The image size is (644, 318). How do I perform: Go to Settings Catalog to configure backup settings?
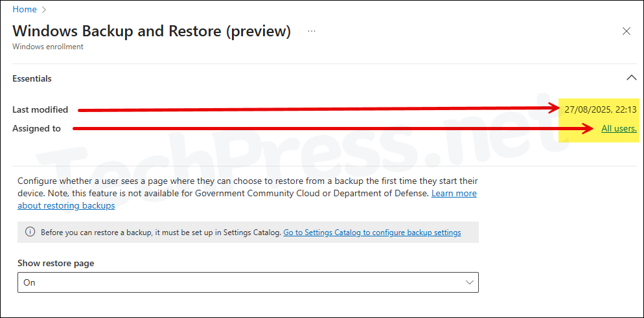click(372, 233)
